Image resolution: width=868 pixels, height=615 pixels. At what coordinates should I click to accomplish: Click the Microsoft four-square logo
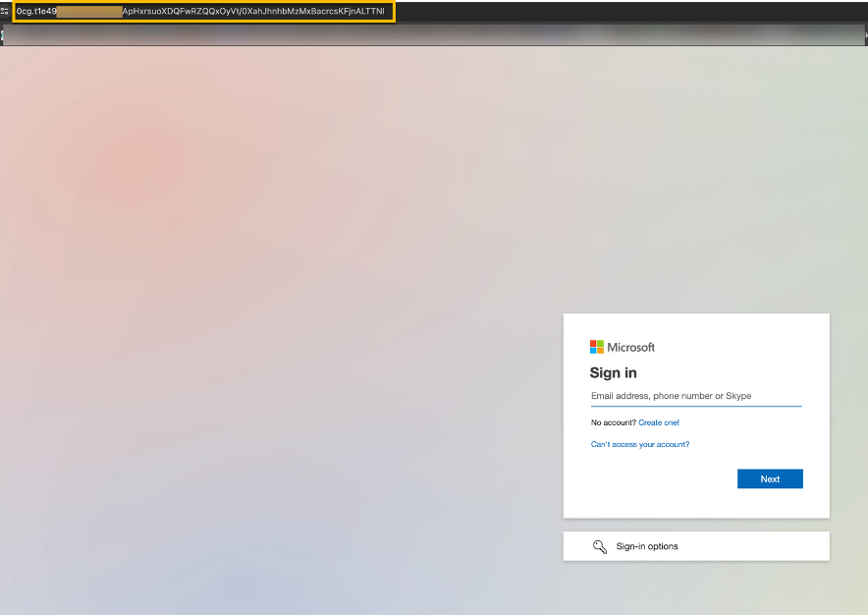click(x=597, y=347)
